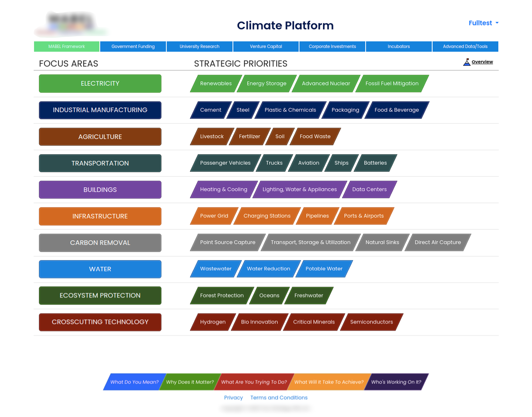Open the Fulltest user dropdown

(x=483, y=23)
